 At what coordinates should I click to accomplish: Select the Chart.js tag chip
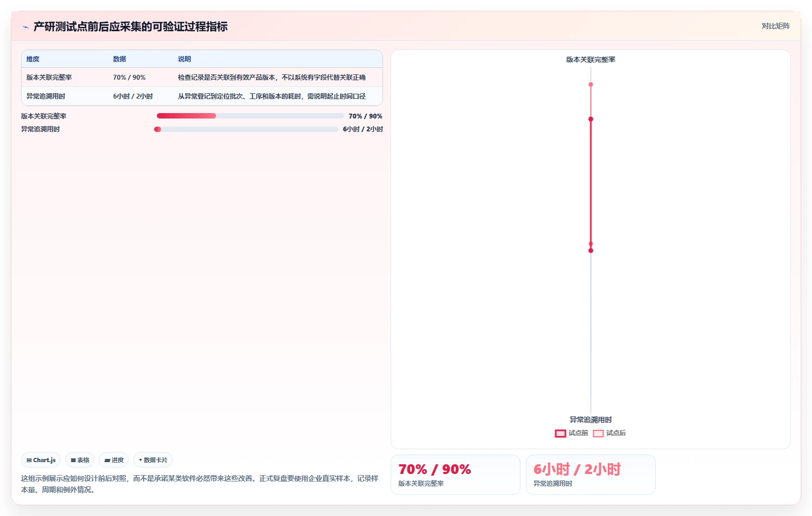coord(41,460)
